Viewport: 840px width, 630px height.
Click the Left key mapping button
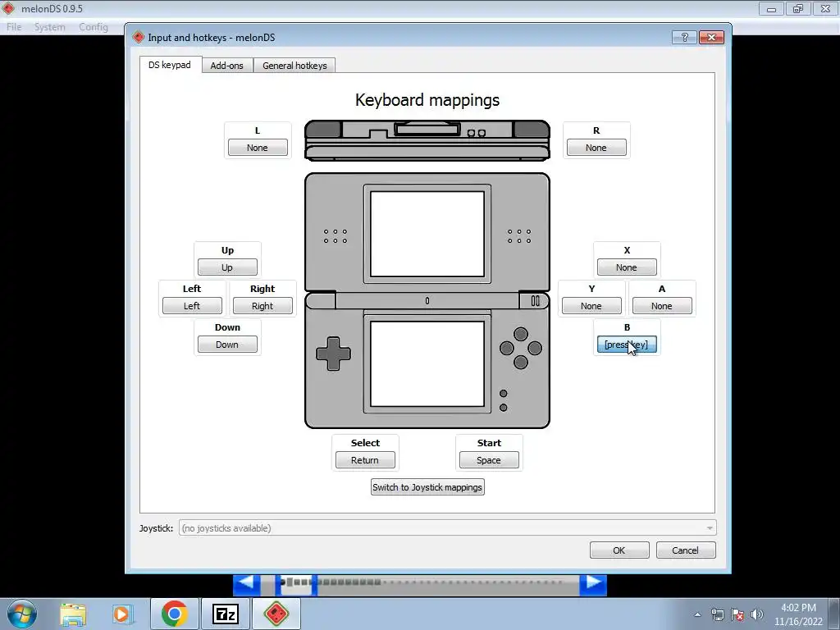(x=192, y=306)
